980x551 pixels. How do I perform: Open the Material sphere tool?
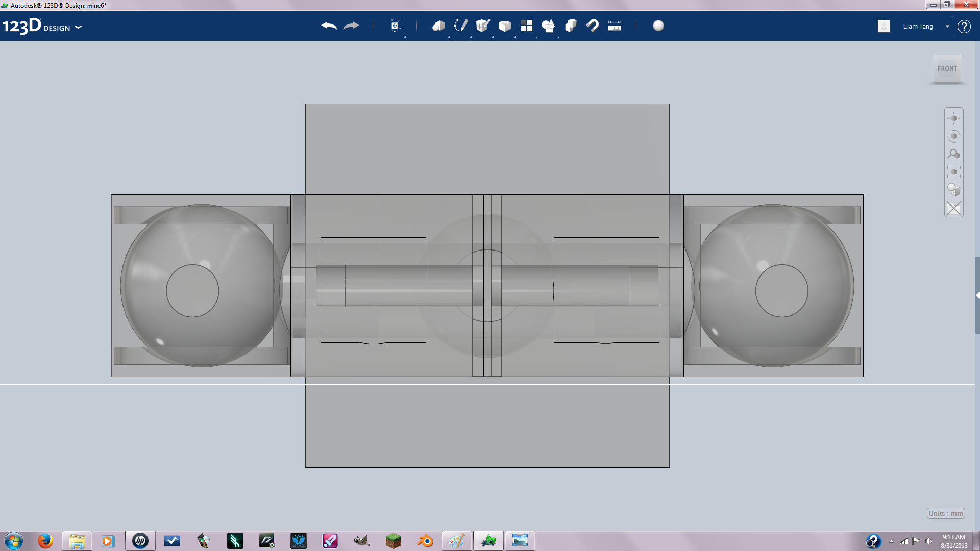(x=658, y=26)
